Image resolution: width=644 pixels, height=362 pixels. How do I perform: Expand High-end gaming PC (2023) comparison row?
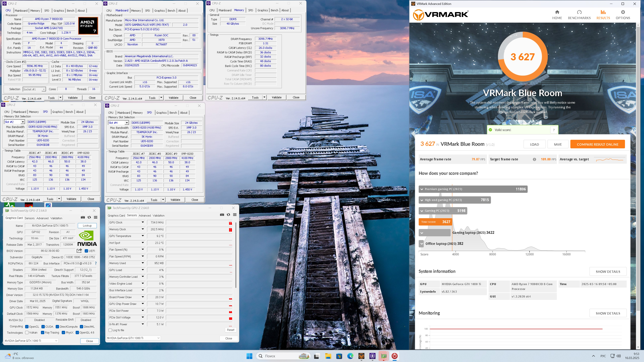[422, 200]
